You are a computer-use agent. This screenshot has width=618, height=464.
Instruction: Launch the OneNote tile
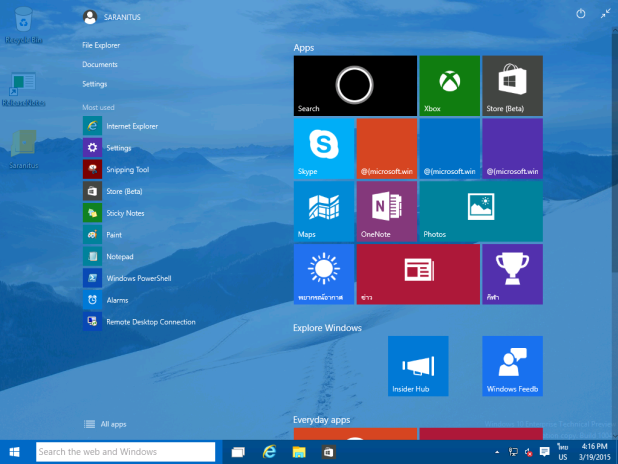pos(387,211)
